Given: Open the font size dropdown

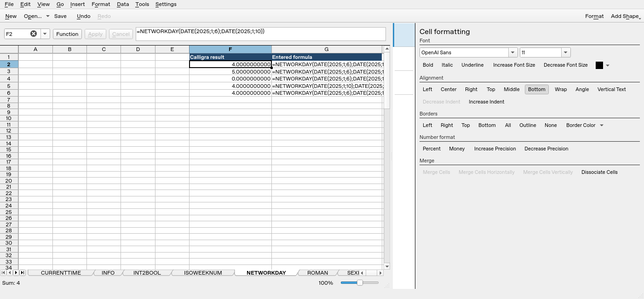Looking at the screenshot, I should coord(566,52).
